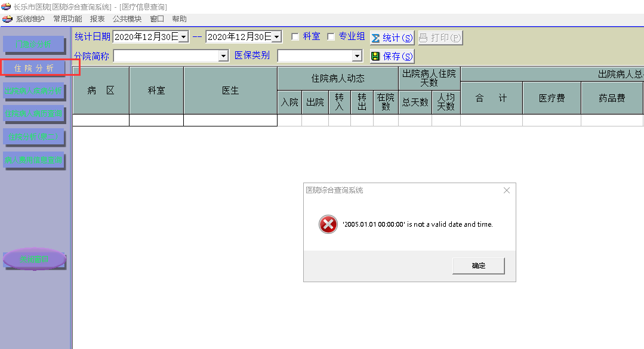The image size is (644, 349).
Task: Click the 门急诊分析 sidebar button
Action: [33, 44]
